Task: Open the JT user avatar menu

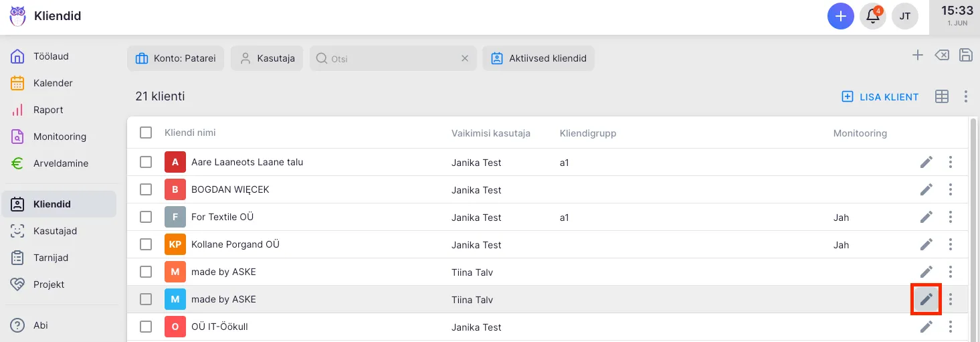Action: 904,16
